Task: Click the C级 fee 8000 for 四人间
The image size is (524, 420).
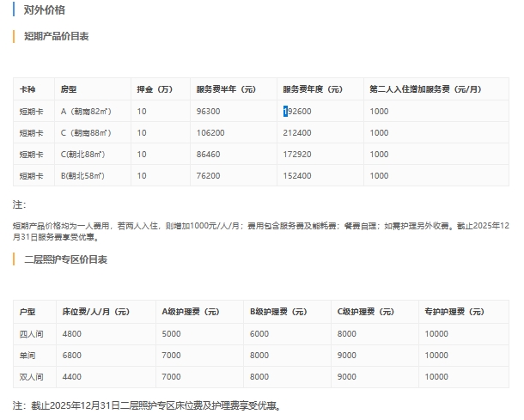Action: click(346, 334)
